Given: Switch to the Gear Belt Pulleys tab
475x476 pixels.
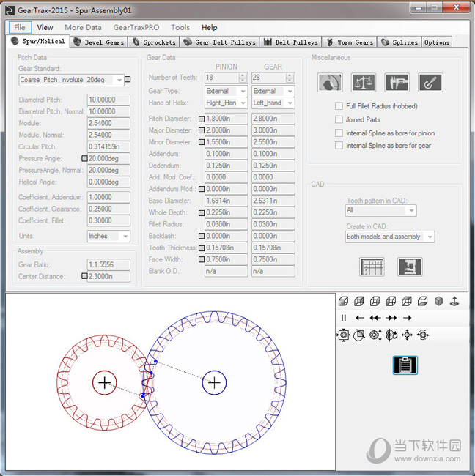Looking at the screenshot, I should coord(219,42).
